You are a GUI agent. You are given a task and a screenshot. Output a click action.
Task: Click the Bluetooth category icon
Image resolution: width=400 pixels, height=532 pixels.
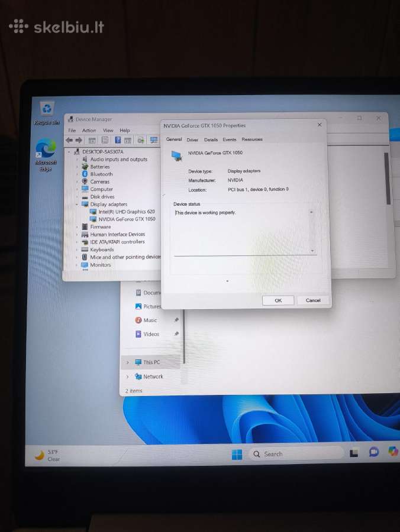(85, 174)
